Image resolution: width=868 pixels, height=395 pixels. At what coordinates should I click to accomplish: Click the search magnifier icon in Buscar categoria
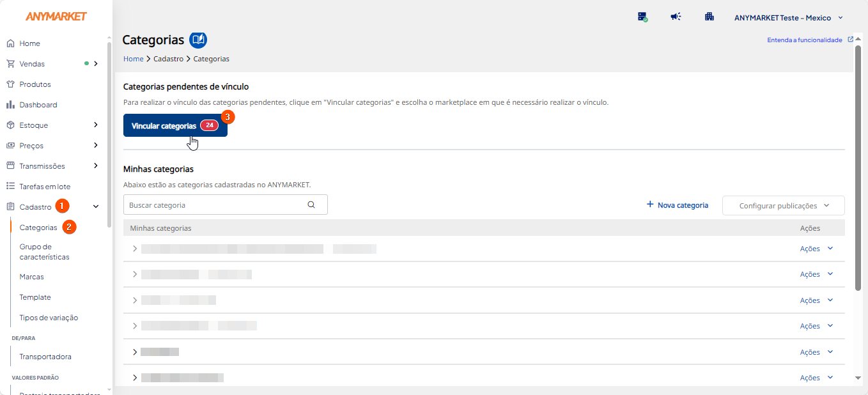pos(311,205)
